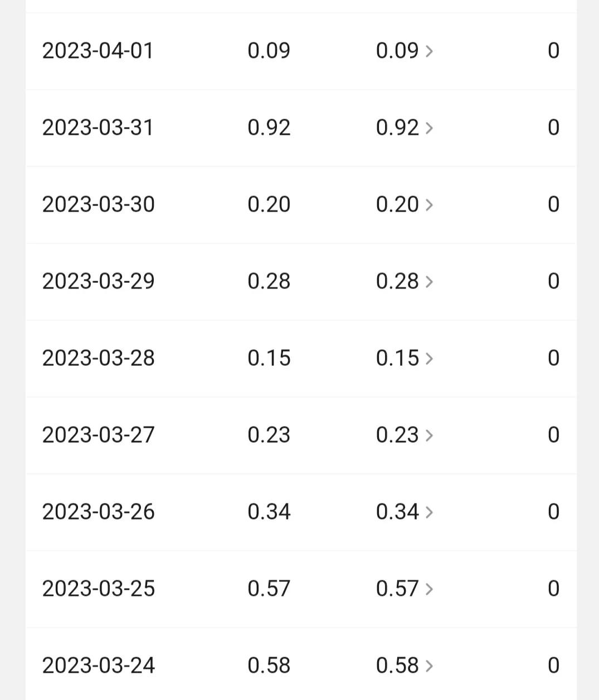Click the zero value in the 2023-03-31 row
Screen dimensions: 599x700
point(553,128)
